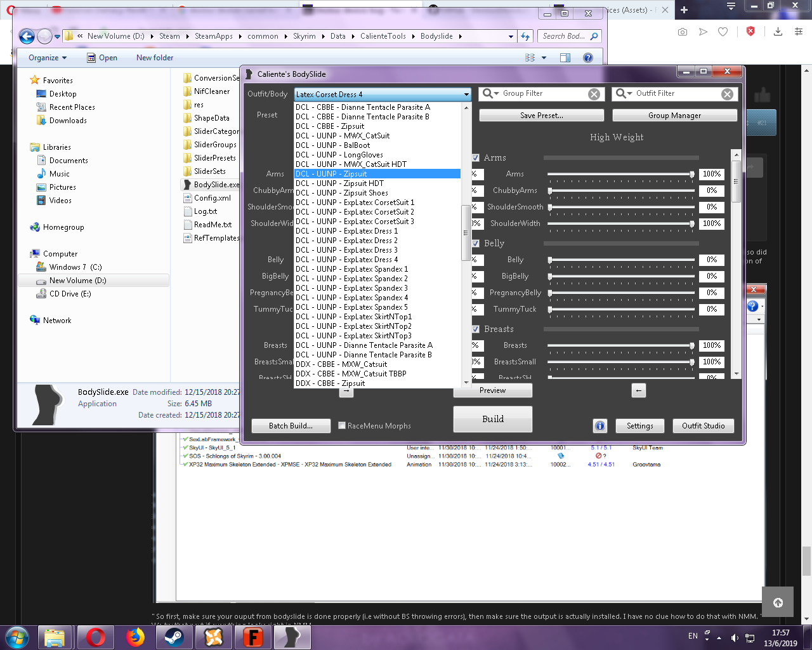Open Opera from the taskbar
Image resolution: width=812 pixels, height=650 pixels.
pos(96,637)
